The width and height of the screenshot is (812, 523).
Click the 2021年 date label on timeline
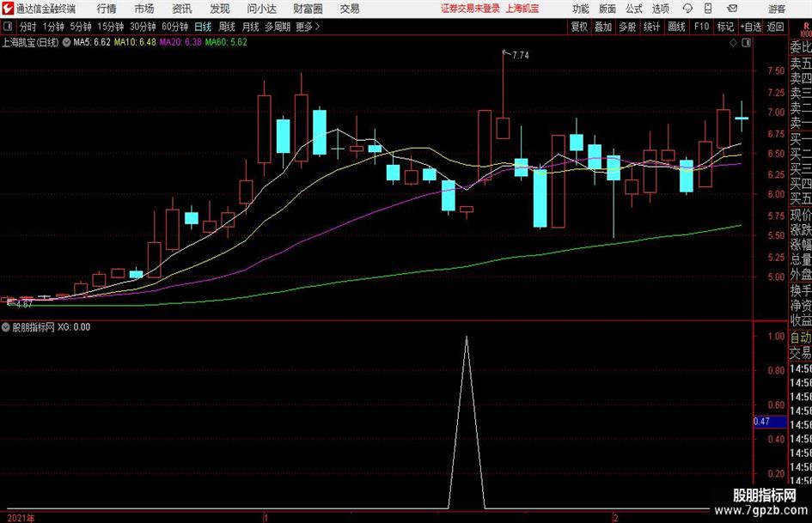21,518
